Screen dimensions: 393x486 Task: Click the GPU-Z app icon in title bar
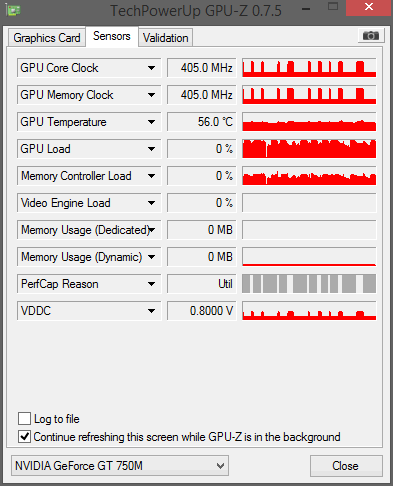[x=14, y=10]
